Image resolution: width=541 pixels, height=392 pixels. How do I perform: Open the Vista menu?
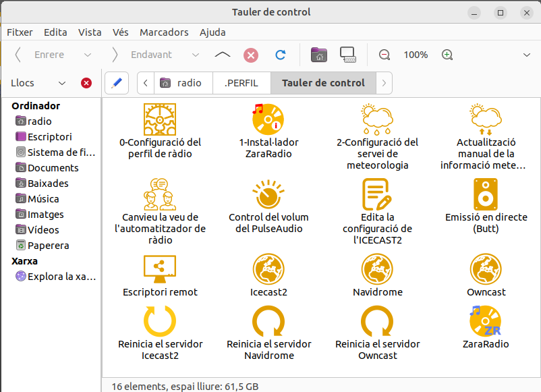coord(90,32)
